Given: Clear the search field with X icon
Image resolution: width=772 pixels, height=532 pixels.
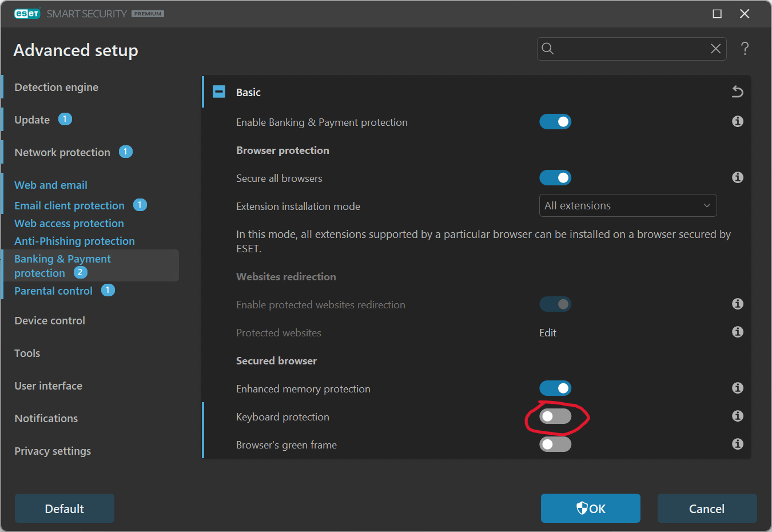Looking at the screenshot, I should point(715,49).
